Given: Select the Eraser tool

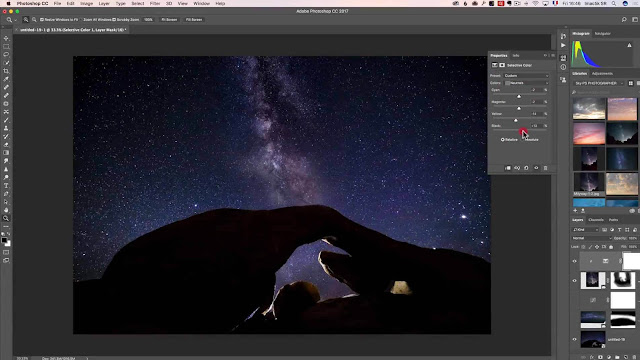Looking at the screenshot, I should (x=6, y=144).
